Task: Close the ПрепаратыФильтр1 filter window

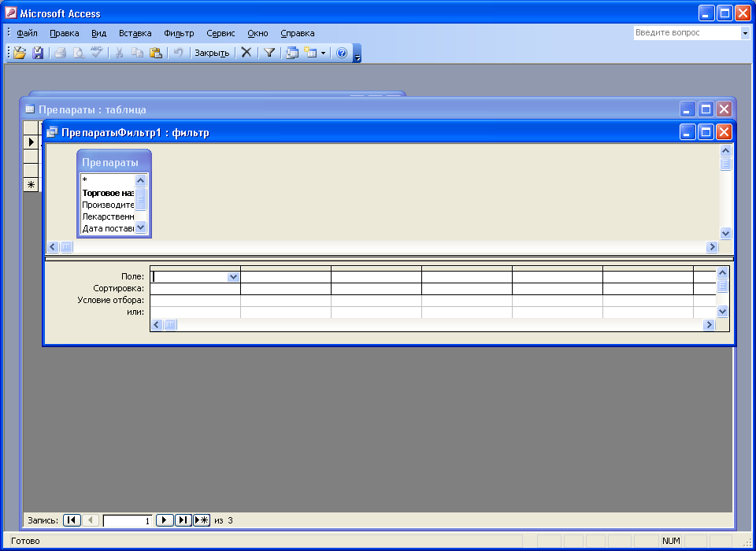Action: 724,132
